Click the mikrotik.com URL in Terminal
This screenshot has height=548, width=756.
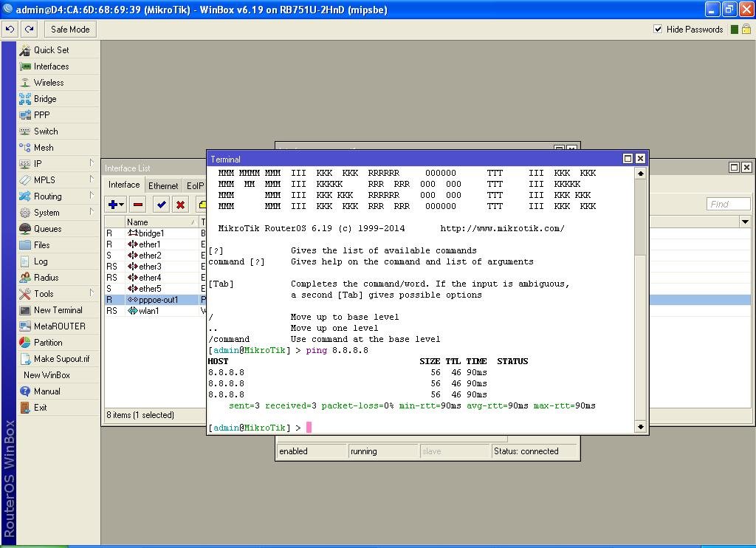502,229
